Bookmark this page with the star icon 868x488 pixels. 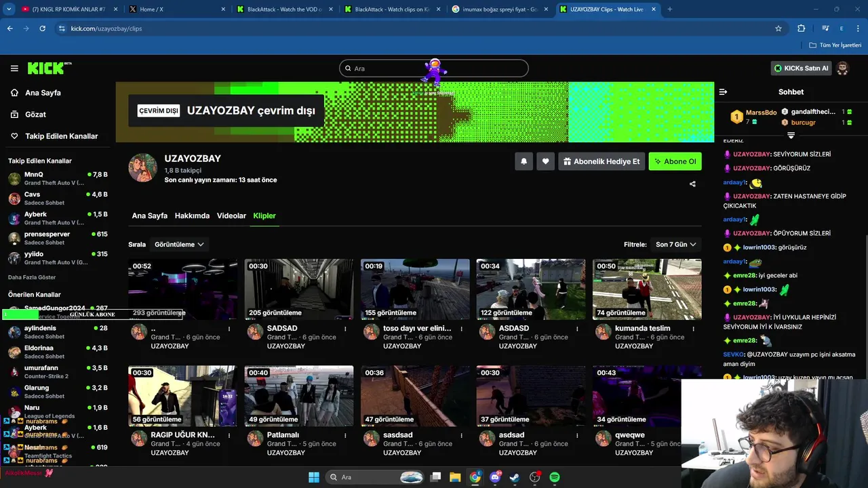click(x=778, y=28)
